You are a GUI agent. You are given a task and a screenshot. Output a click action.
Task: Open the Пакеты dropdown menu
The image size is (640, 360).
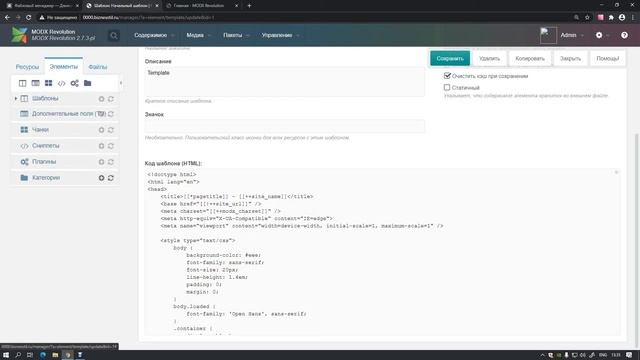click(x=236, y=36)
